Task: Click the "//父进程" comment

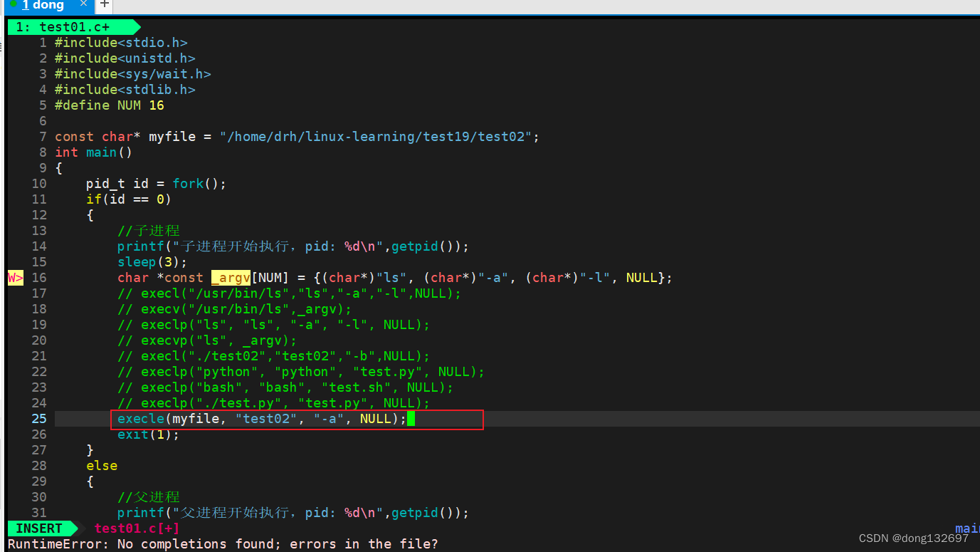Action: [149, 497]
